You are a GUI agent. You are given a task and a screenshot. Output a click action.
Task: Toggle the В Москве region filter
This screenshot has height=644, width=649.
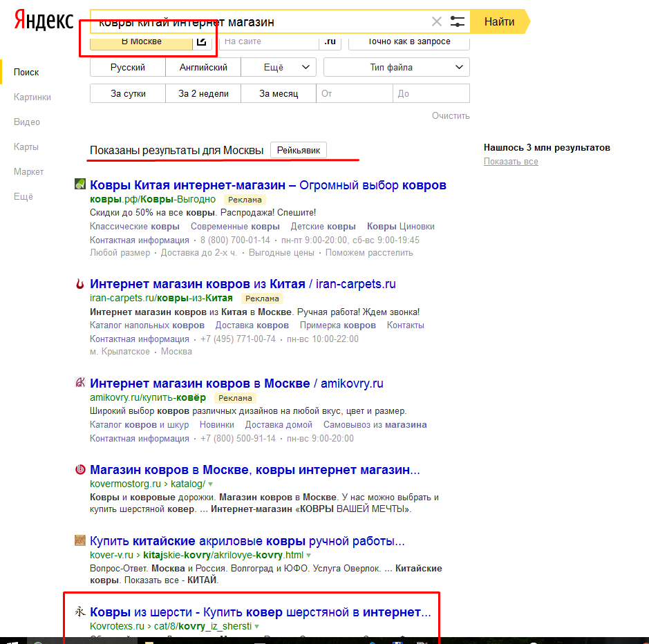pyautogui.click(x=141, y=41)
